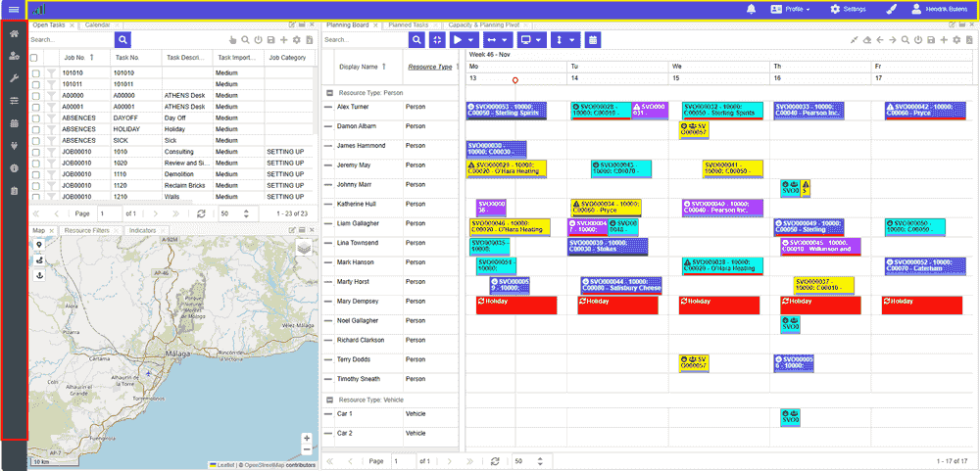Open the sliders configuration sidebar icon
980x471 pixels.
pyautogui.click(x=14, y=101)
